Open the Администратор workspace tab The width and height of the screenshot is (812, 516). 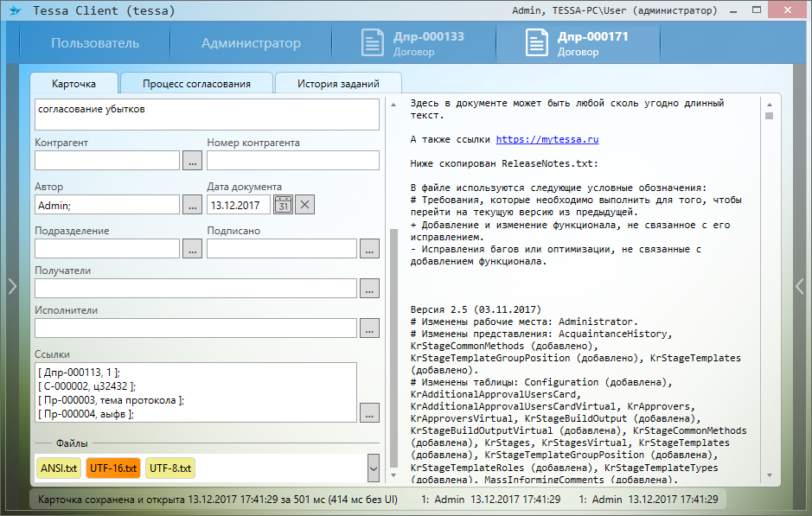251,43
